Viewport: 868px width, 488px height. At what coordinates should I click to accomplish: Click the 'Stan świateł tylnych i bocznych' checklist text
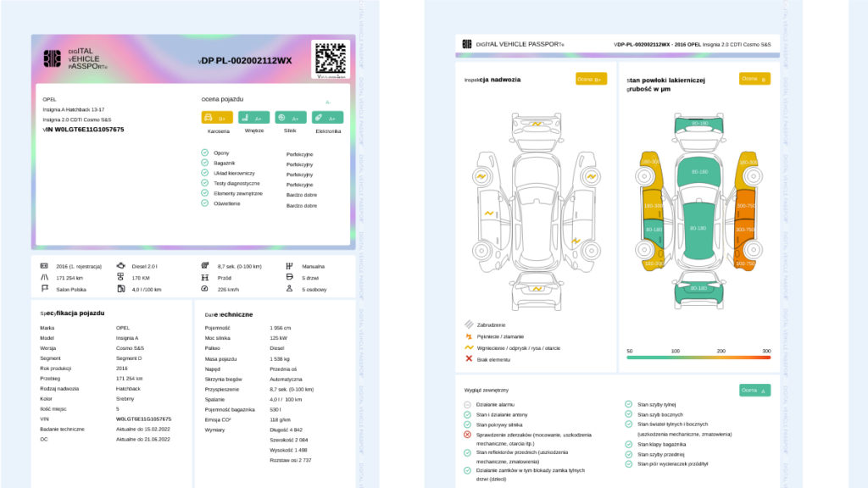(672, 424)
